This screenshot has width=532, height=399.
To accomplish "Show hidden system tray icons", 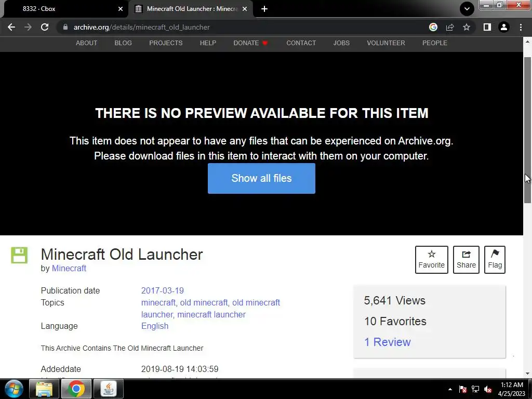I will 450,389.
